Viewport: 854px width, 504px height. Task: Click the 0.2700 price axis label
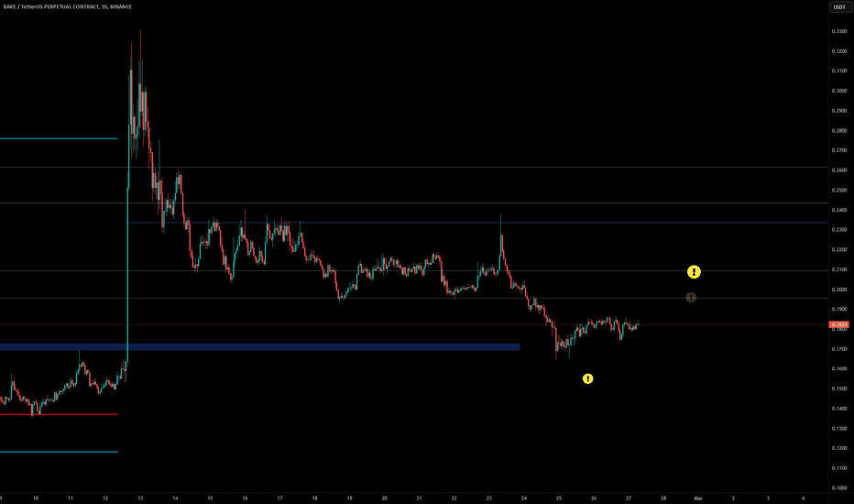pos(839,150)
